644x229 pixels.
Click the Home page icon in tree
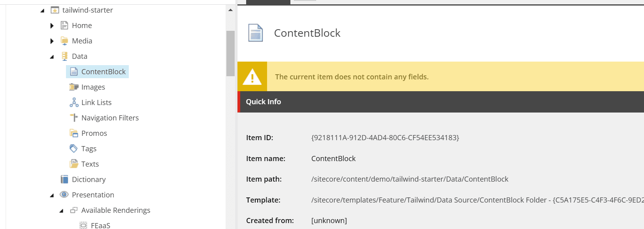coord(64,26)
